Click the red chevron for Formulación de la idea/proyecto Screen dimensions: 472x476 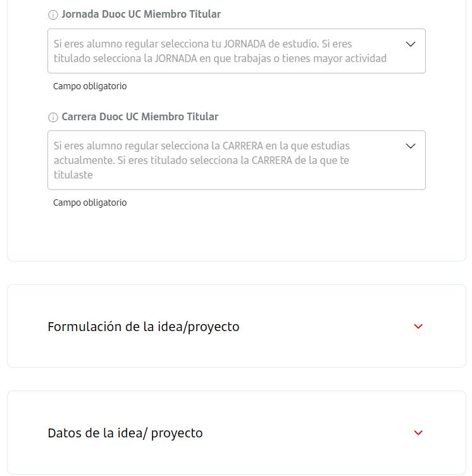coord(418,327)
